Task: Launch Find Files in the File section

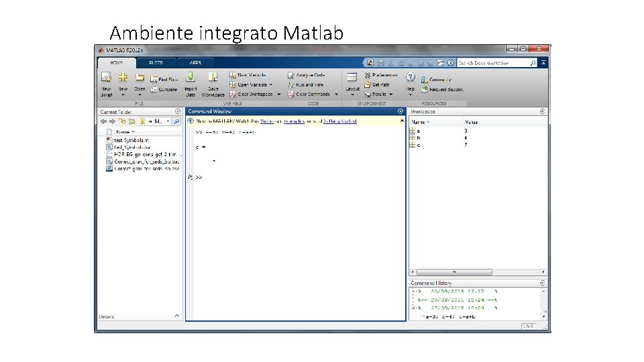Action: pos(164,79)
